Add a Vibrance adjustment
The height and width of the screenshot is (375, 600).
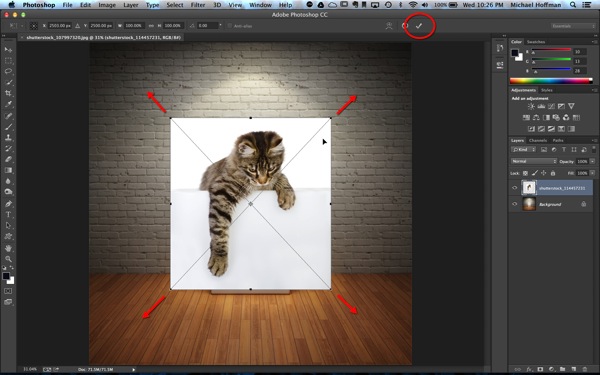(571, 106)
